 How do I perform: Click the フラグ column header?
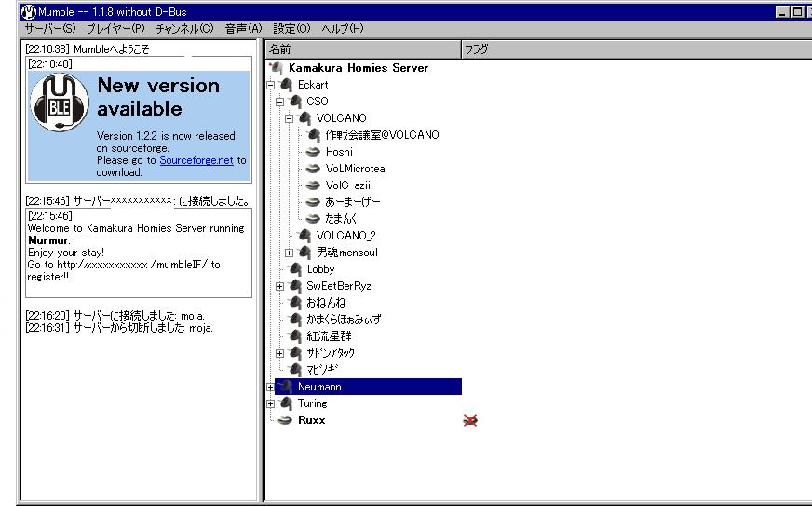pyautogui.click(x=636, y=49)
